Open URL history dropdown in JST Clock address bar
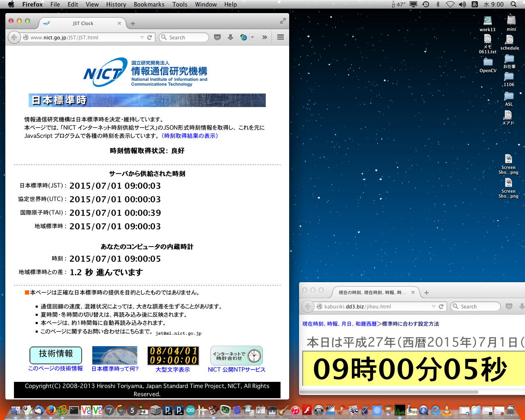The width and height of the screenshot is (525, 420). coord(142,37)
